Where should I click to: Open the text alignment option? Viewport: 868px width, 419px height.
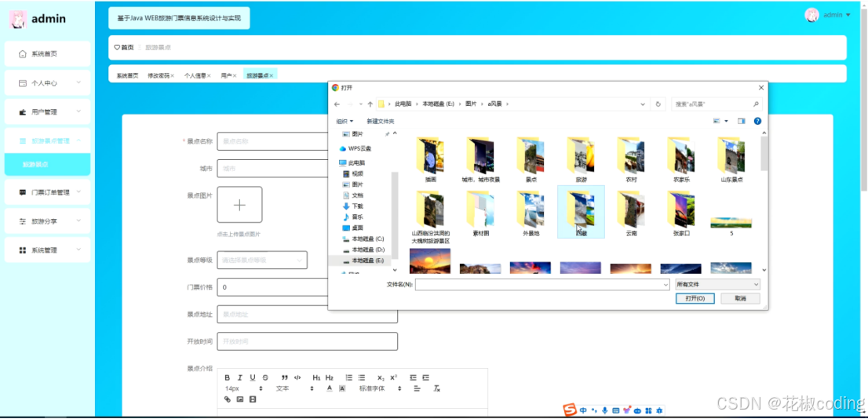[x=417, y=388]
